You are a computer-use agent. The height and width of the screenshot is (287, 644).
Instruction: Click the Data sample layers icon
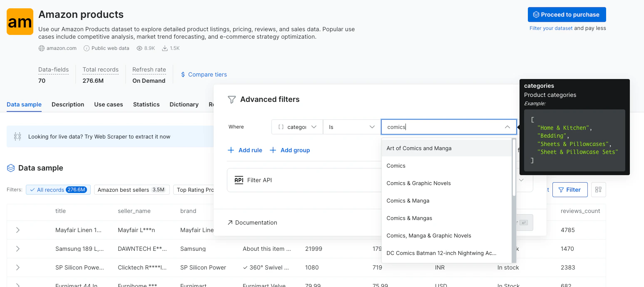click(x=11, y=168)
